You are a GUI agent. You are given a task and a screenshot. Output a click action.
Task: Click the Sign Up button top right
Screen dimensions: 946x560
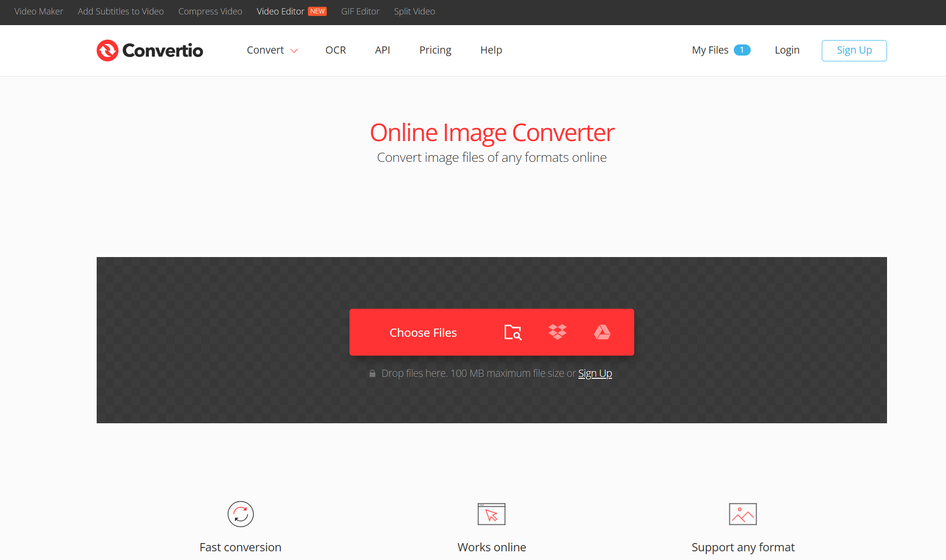[855, 50]
